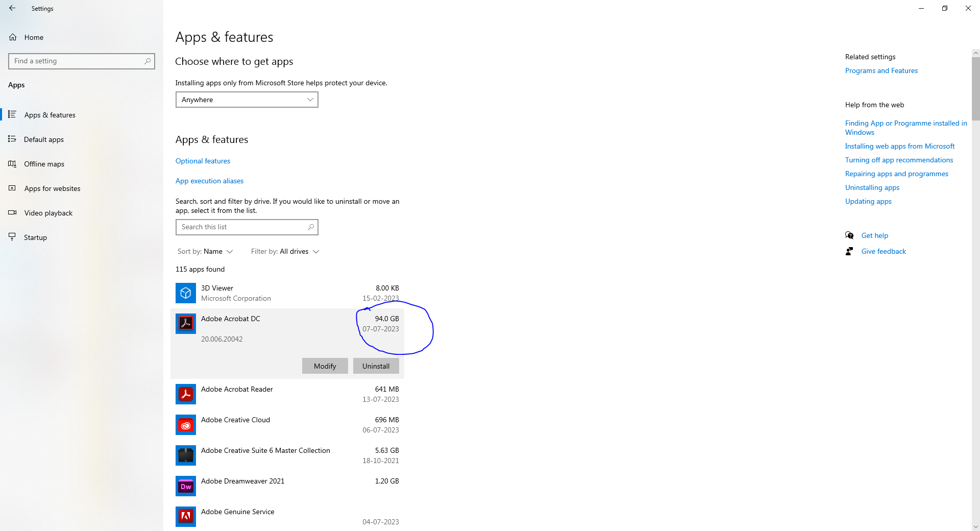The height and width of the screenshot is (531, 980).
Task: Click the Give feedback person icon
Action: (849, 251)
